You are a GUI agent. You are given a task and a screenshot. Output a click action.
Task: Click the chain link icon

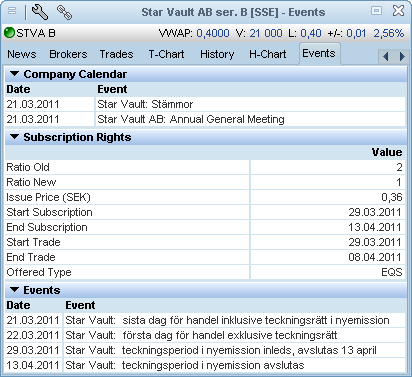pyautogui.click(x=64, y=12)
